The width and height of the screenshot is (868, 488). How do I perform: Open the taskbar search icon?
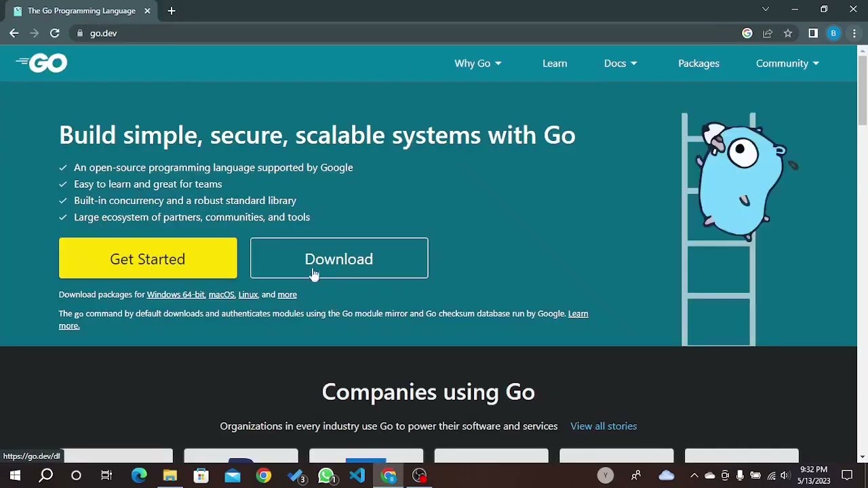click(46, 476)
